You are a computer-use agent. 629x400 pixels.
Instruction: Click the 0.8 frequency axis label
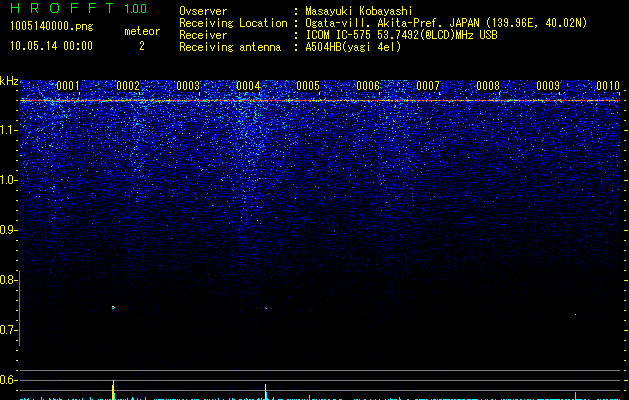[x=8, y=280]
